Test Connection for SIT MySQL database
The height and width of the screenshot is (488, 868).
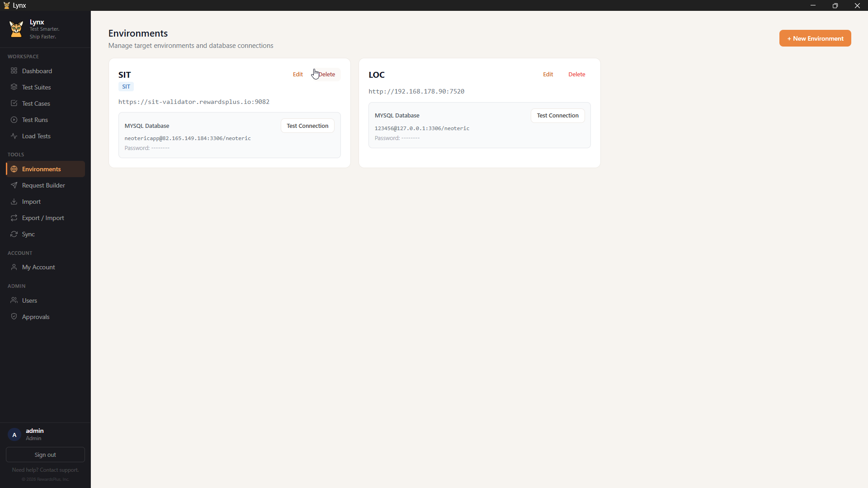307,126
